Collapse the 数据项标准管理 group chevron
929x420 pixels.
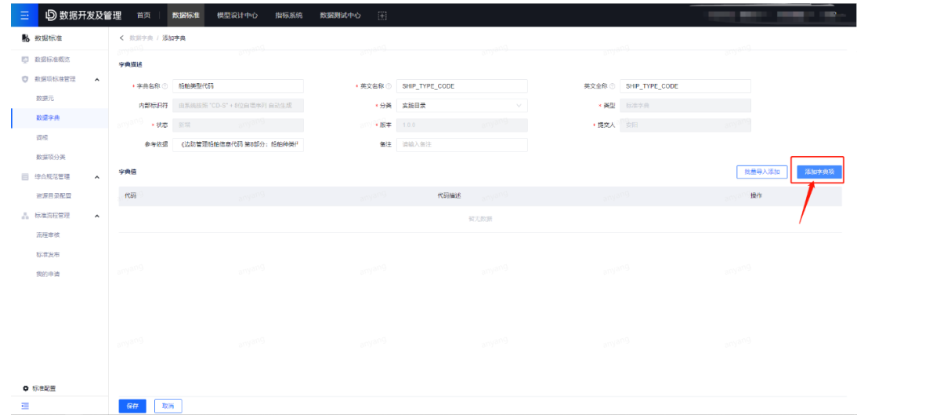(97, 79)
